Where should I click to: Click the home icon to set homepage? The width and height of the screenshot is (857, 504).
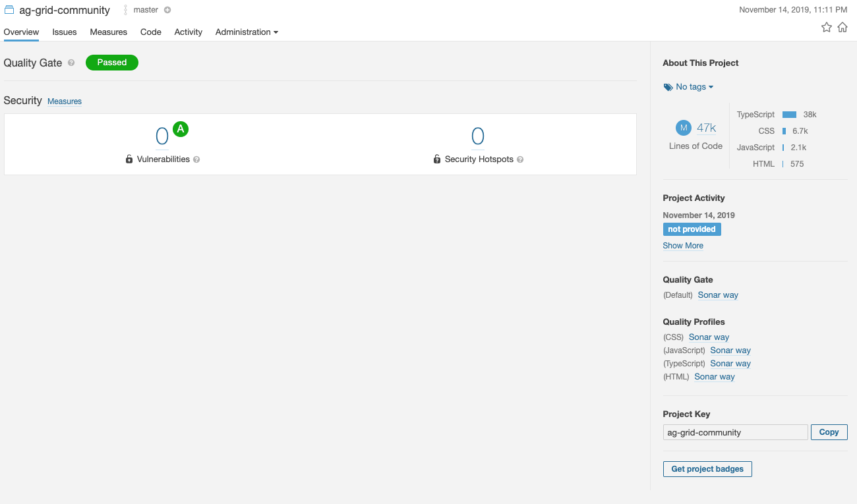tap(842, 27)
